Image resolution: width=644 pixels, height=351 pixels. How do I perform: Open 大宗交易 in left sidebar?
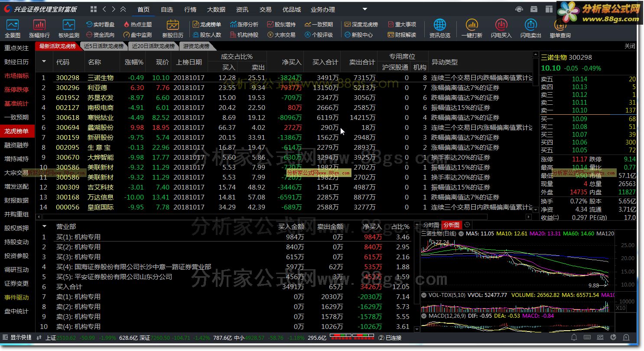pyautogui.click(x=16, y=173)
